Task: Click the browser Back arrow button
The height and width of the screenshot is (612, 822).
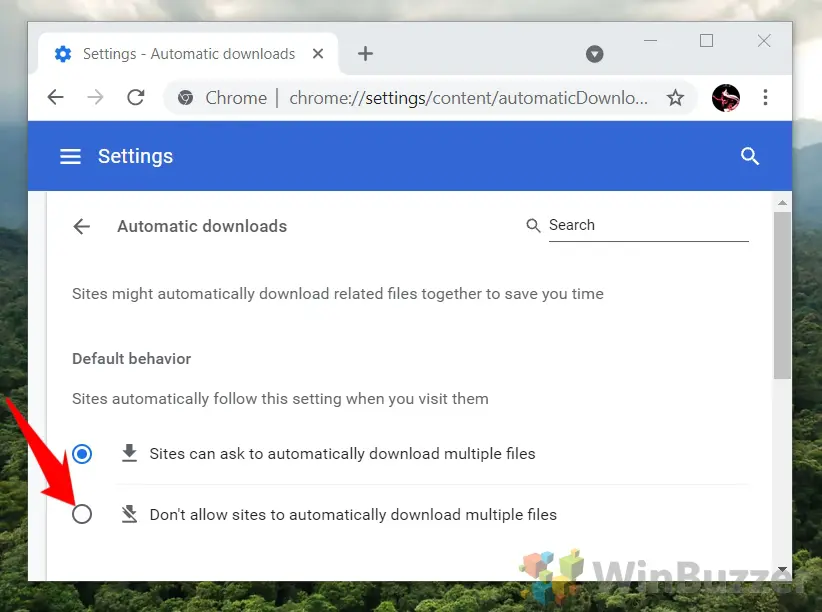Action: point(56,98)
